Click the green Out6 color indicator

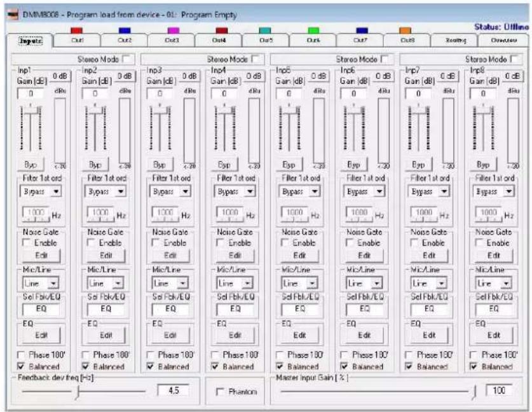coord(313,31)
